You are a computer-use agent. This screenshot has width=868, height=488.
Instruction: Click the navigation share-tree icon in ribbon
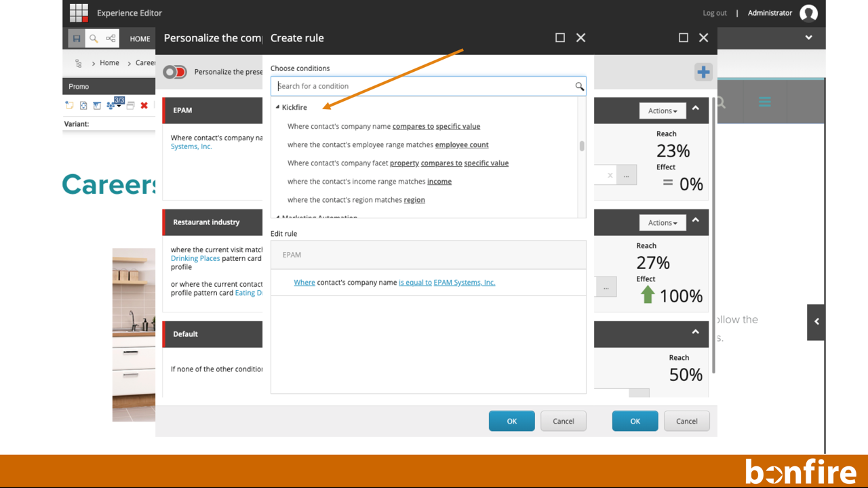(111, 39)
